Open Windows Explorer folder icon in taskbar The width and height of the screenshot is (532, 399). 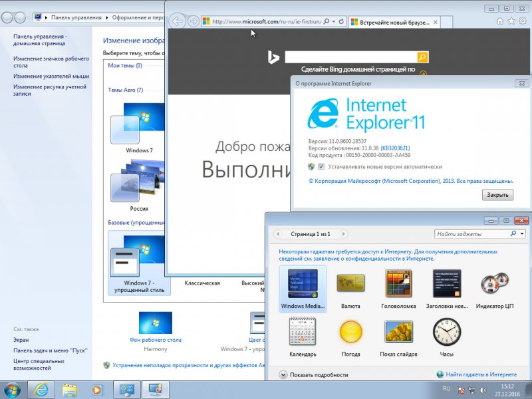pos(69,390)
